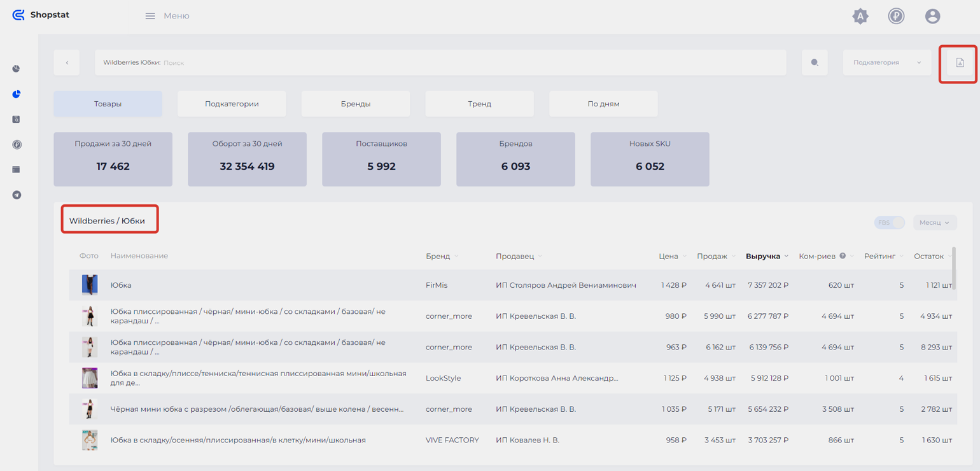Screen dimensions: 980x471
Task: Click the revenue value 7 357 202 ₽
Action: point(768,285)
